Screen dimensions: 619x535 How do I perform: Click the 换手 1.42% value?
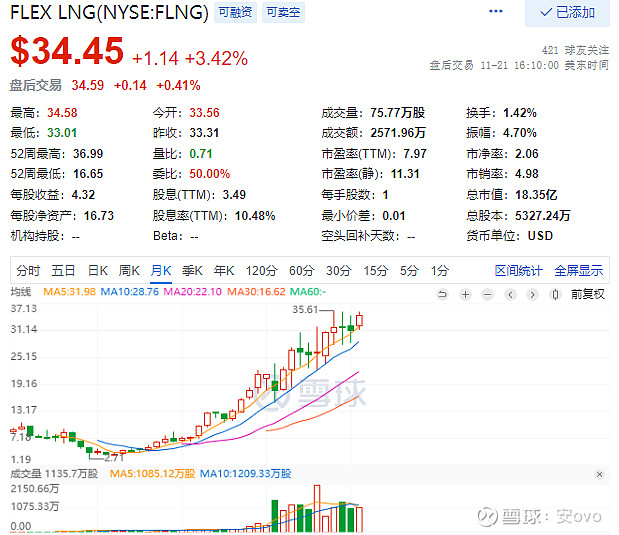(x=520, y=113)
